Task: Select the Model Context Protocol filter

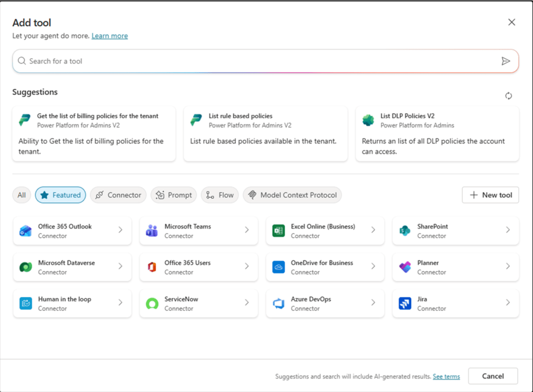Action: [x=292, y=195]
